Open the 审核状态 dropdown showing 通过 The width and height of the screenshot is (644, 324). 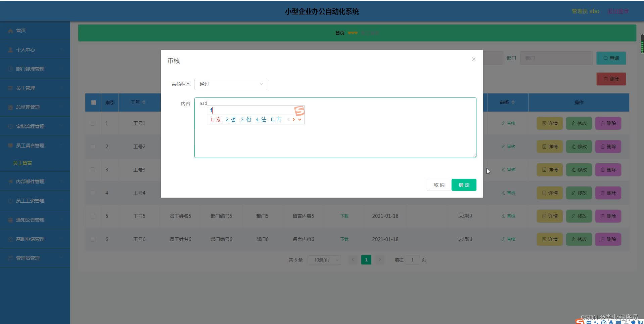(231, 84)
